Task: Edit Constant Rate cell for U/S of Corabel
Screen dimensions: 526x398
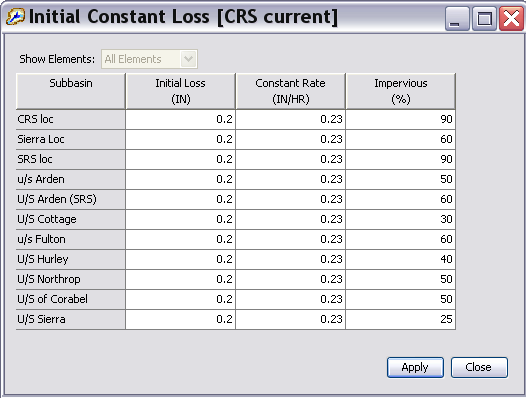Action: 291,299
